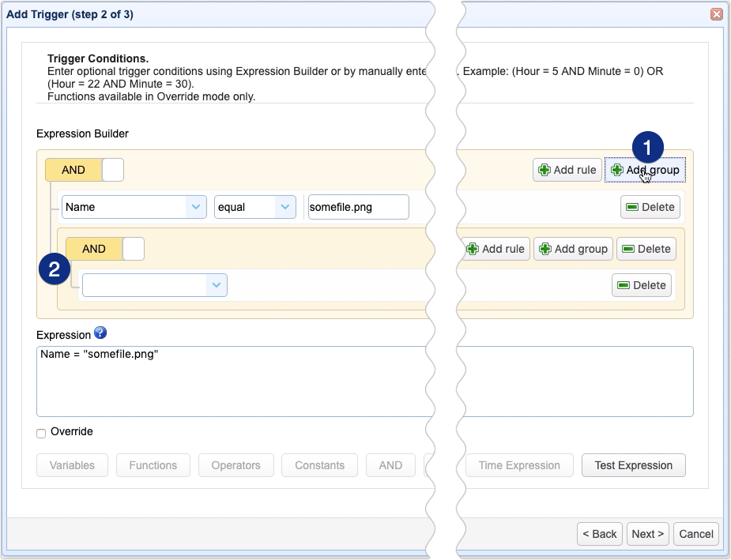The width and height of the screenshot is (731, 560).
Task: Click the Test Expression button
Action: [633, 465]
